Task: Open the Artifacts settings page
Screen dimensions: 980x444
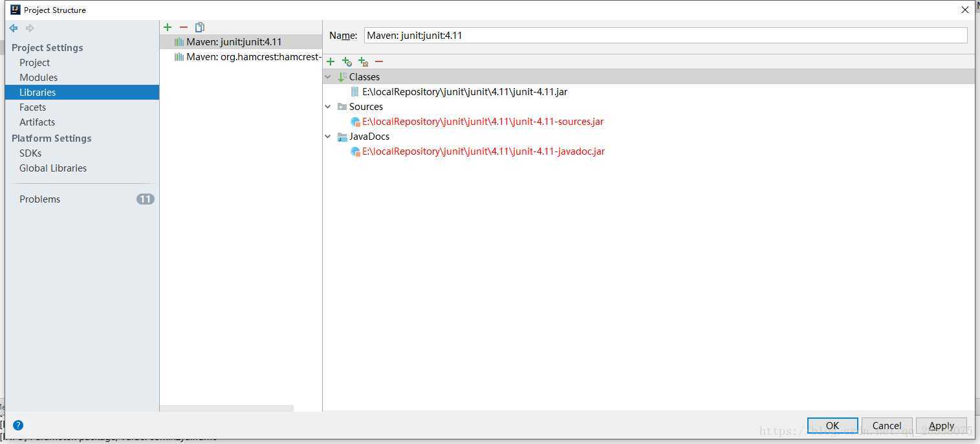Action: point(37,122)
